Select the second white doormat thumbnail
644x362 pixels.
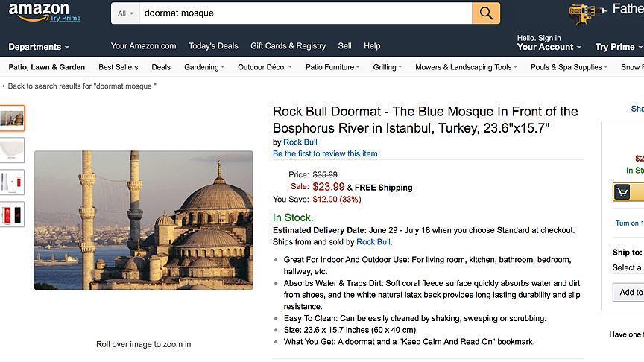click(x=12, y=150)
